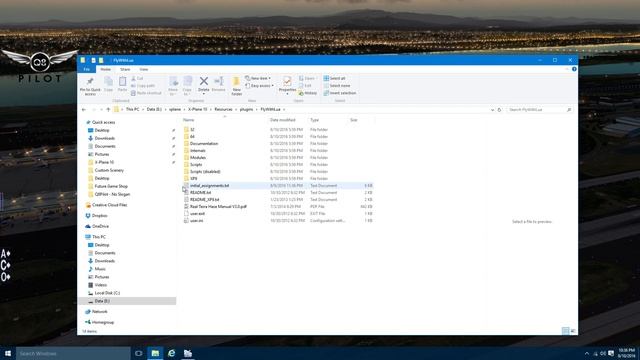Click the Up one level arrow
The height and width of the screenshot is (360, 640).
coord(108,109)
